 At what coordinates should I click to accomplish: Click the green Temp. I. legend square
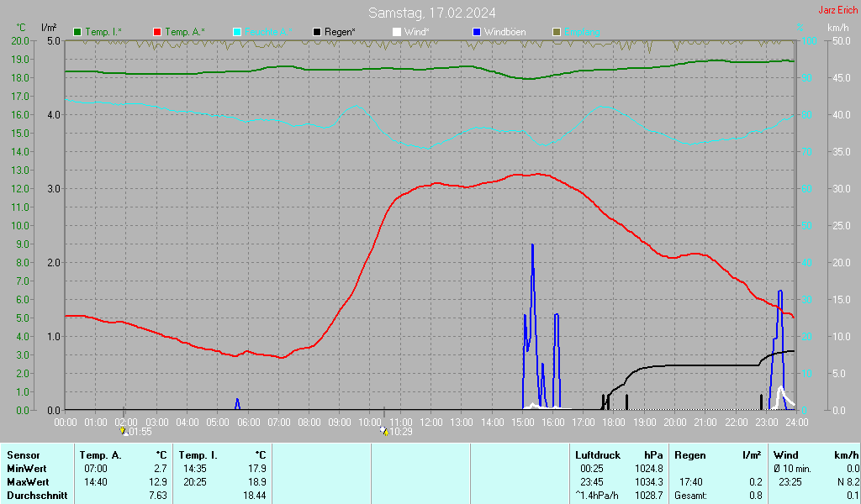pos(78,32)
